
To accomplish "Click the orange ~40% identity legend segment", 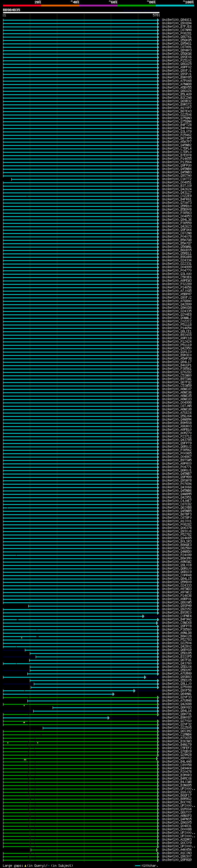I will click(x=60, y=6).
